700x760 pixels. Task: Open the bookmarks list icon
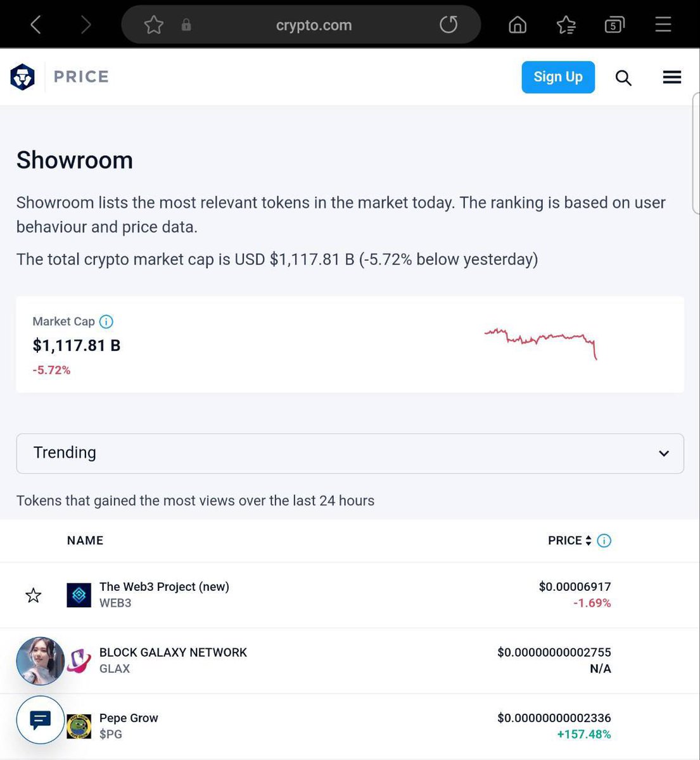tap(566, 25)
